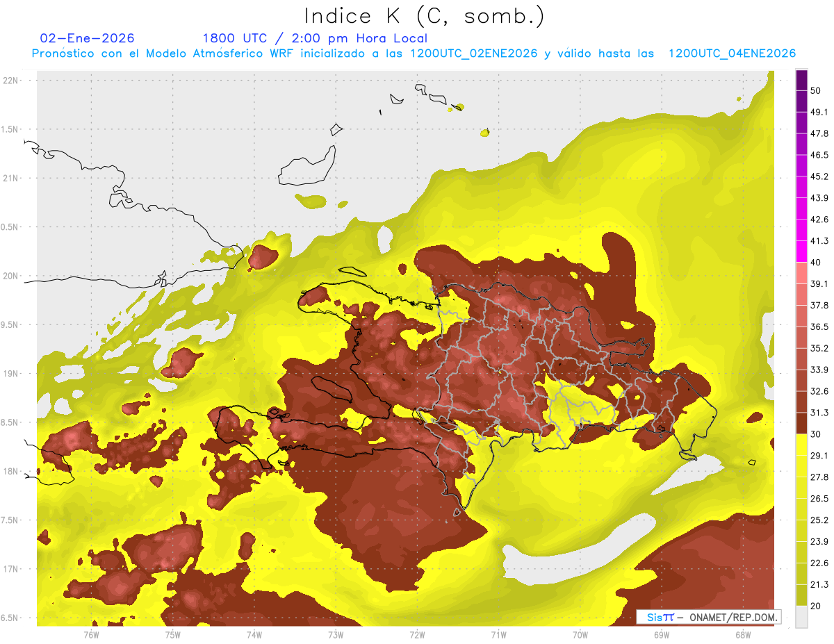Select the purple colorbar segment above 50
Image resolution: width=834 pixels, height=644 pixels.
pyautogui.click(x=802, y=81)
